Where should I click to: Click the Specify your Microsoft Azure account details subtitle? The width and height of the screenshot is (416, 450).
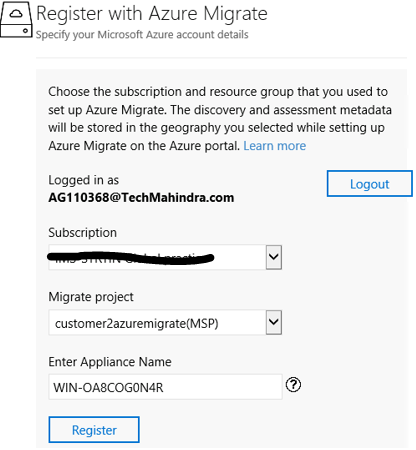[x=142, y=35]
